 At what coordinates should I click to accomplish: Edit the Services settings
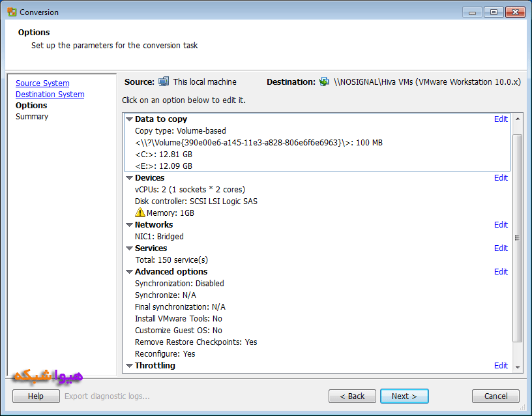pyautogui.click(x=501, y=248)
